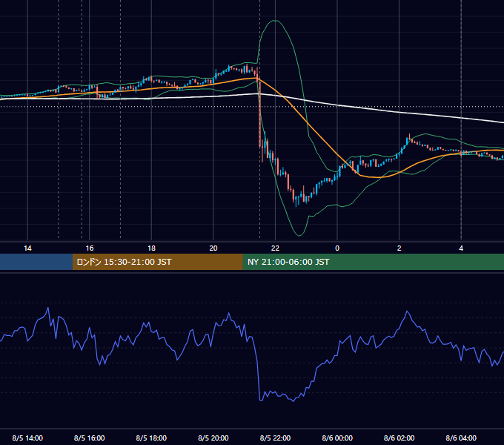Click the NY 21:00-06:00 JST session bar

(373, 262)
